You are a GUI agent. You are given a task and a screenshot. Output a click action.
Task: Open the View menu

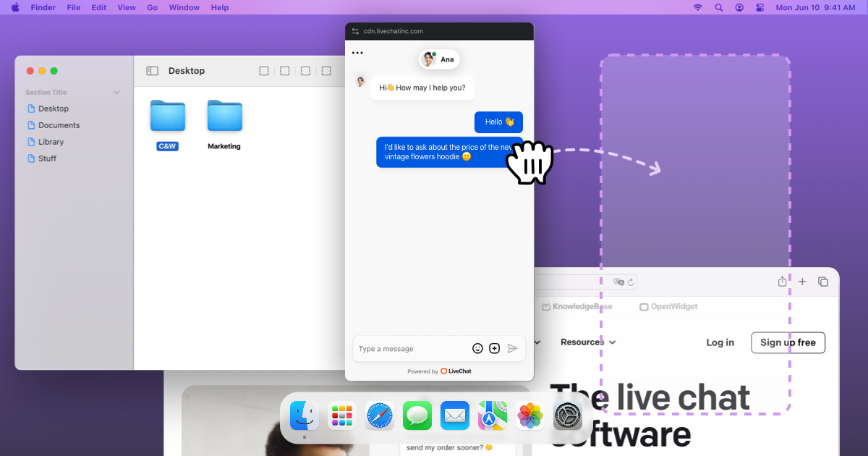(127, 8)
